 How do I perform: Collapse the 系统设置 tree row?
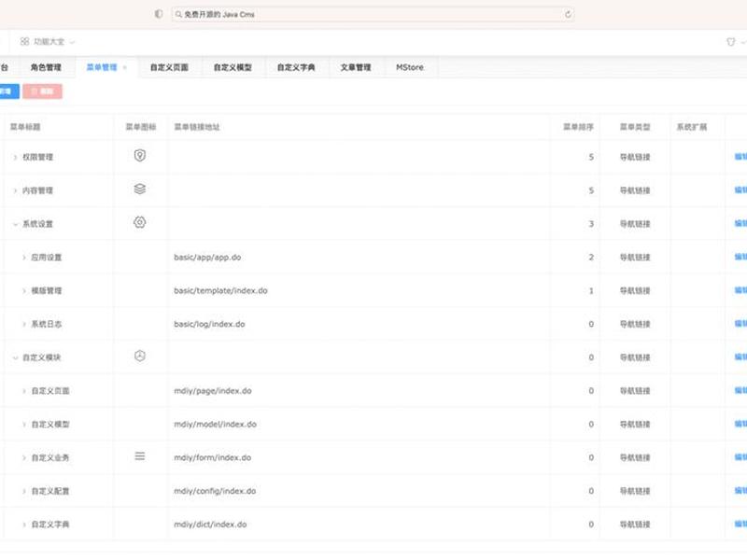click(15, 224)
